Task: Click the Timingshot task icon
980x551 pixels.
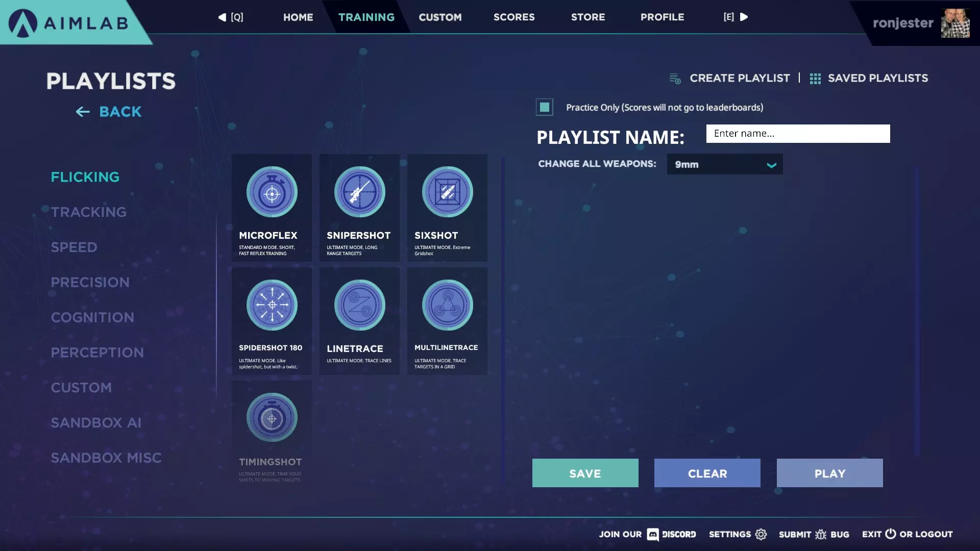Action: [272, 418]
